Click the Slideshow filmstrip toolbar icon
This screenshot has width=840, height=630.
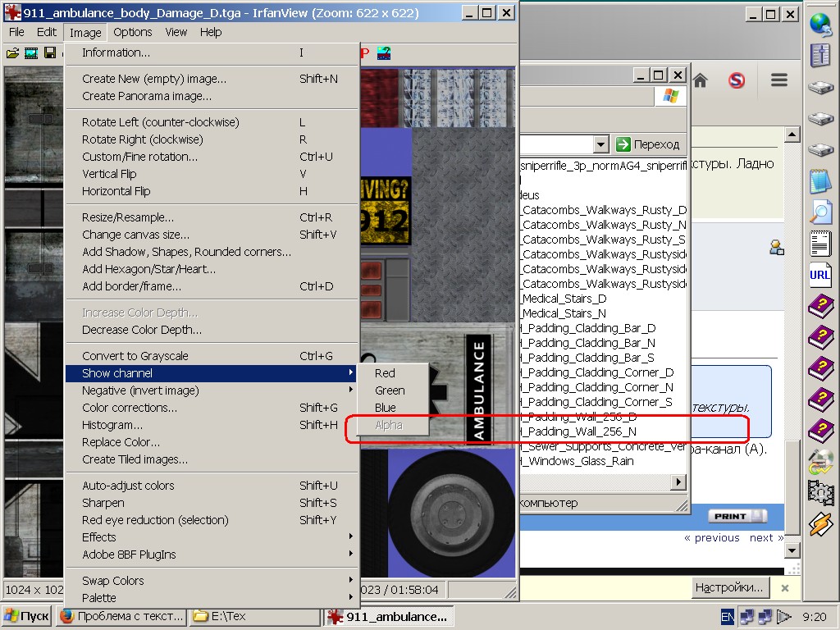(31, 52)
